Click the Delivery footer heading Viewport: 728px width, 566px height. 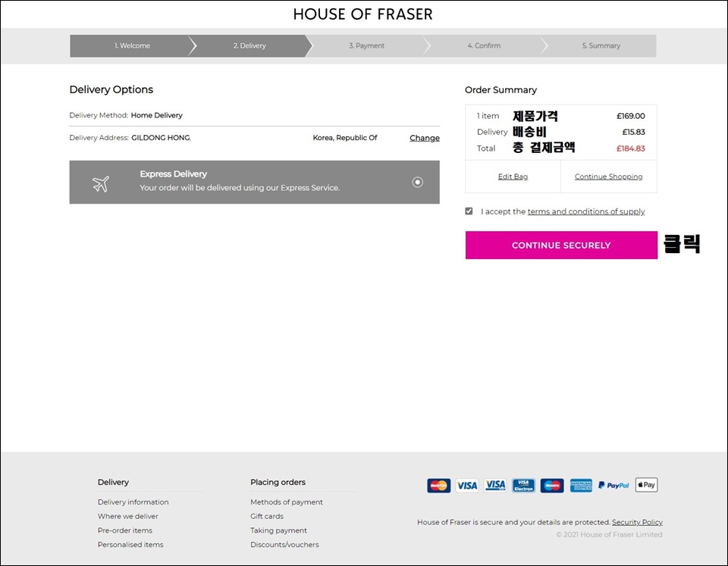point(113,482)
